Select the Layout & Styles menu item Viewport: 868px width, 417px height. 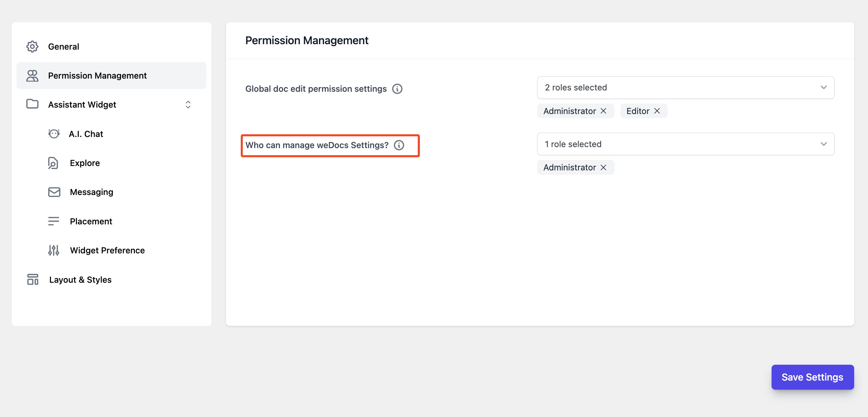point(79,279)
